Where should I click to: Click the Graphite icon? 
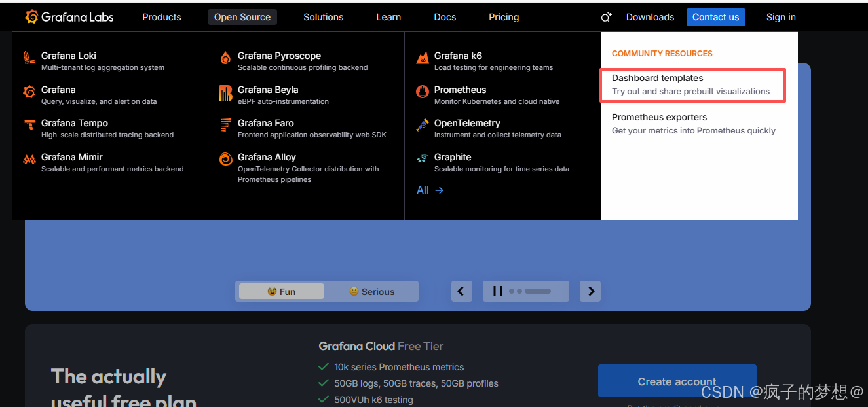click(x=423, y=158)
